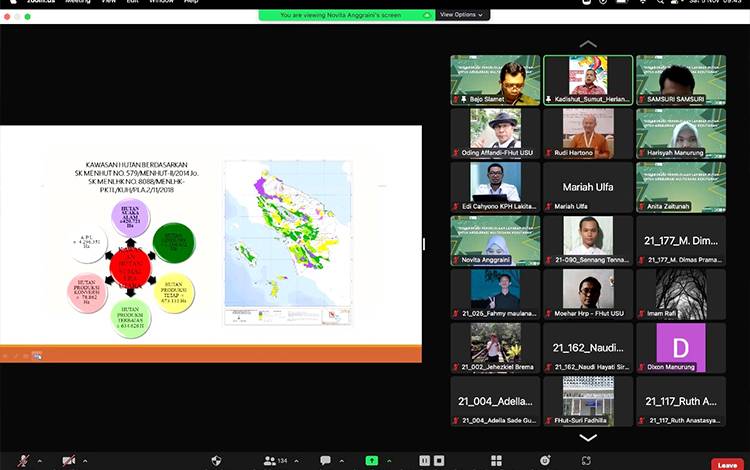The image size is (750, 470).
Task: Select Imam Rafi's video tile
Action: 681,294
